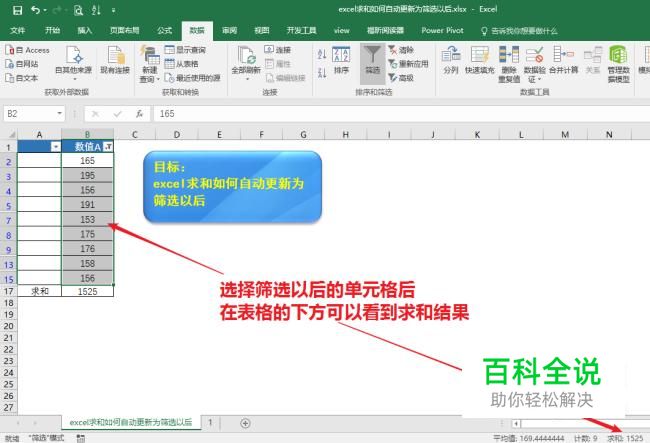Click 从表格 button

[x=181, y=64]
